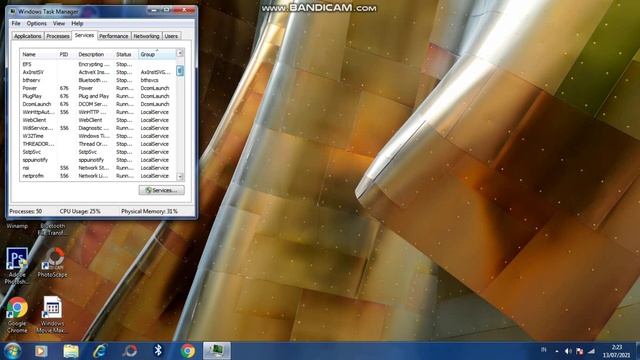Show hidden tray icons arrow
The height and width of the screenshot is (360, 640).
tap(557, 351)
